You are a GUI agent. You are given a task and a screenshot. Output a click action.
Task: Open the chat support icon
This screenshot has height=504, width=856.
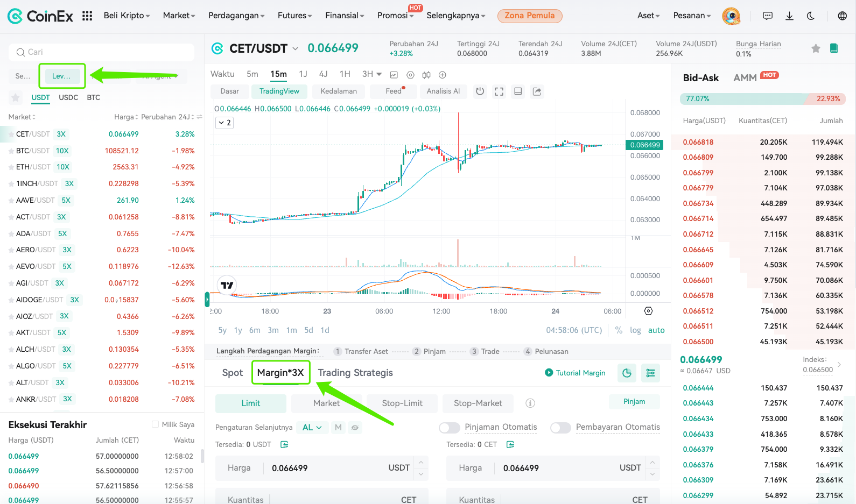[x=768, y=16]
